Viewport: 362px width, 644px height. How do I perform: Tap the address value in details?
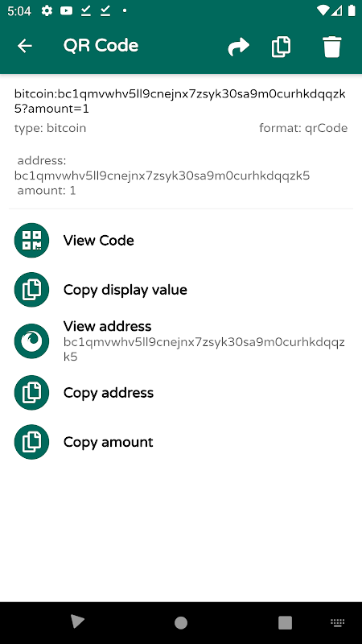(162, 175)
